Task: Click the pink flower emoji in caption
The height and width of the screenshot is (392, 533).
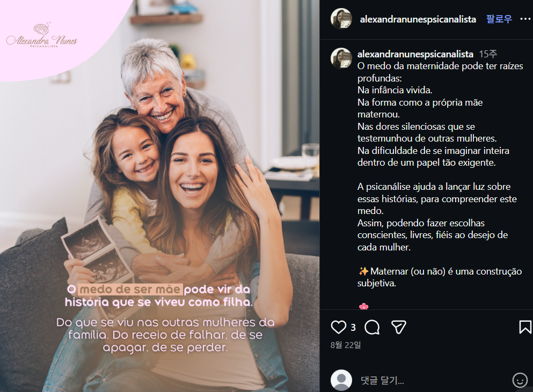Action: pos(363,306)
